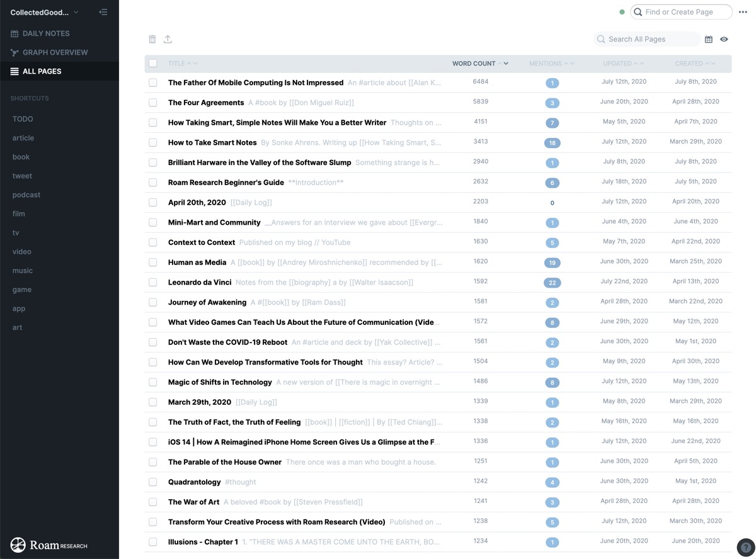Open mentions badge 19 for Human as Media

click(552, 263)
